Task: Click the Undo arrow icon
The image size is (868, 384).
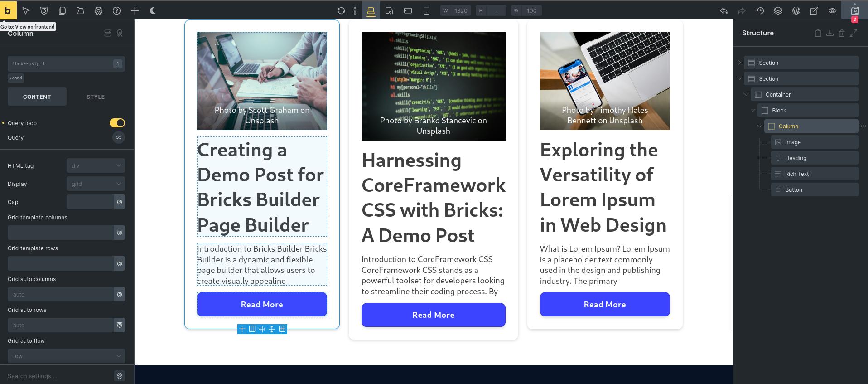Action: pyautogui.click(x=723, y=11)
